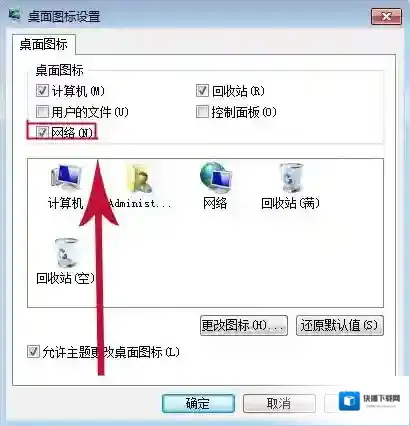The width and height of the screenshot is (410, 426).
Task: Toggle the 网络(N) checkbox
Action: coord(42,132)
